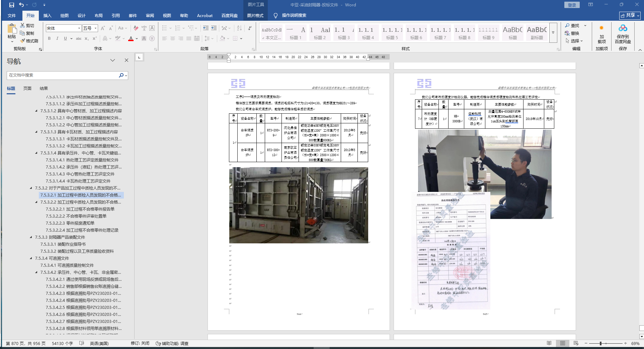Viewport: 644px width, 349px height.
Task: Click the 共享 (Share) button
Action: (x=630, y=15)
